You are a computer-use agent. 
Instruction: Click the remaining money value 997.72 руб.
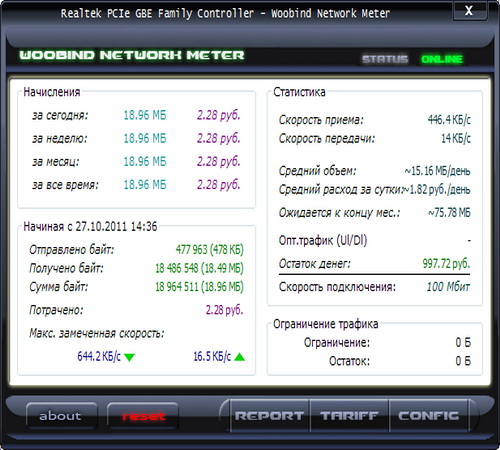[446, 263]
